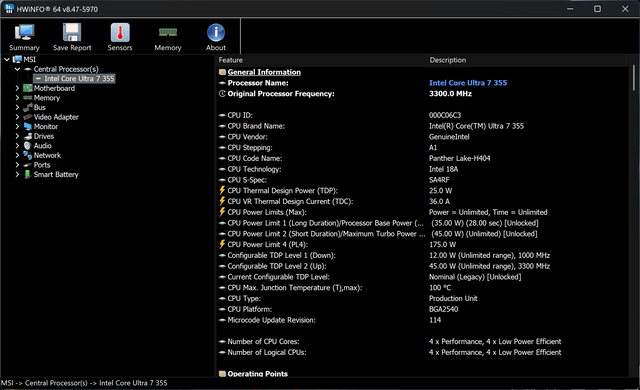The image size is (640, 390).
Task: Click lightning icon beside CPU Power Limit 4
Action: (x=222, y=244)
